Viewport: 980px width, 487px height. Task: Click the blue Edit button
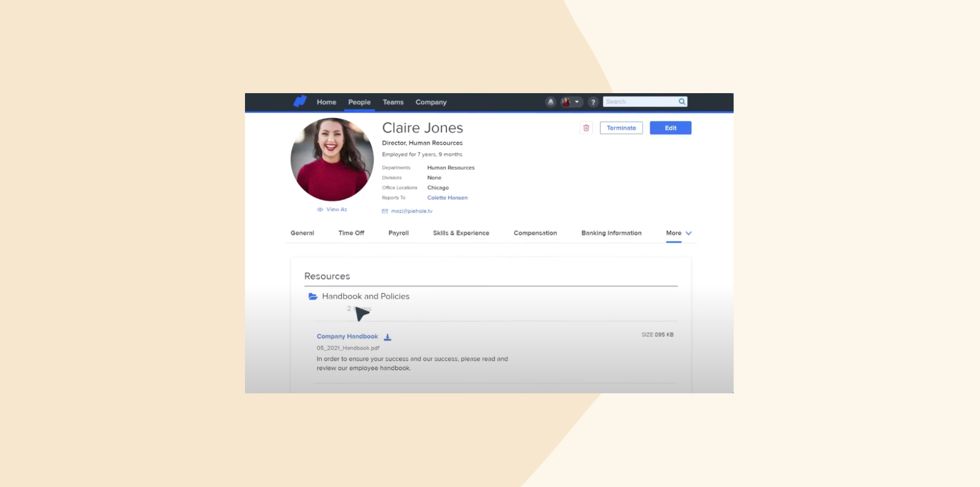click(670, 128)
